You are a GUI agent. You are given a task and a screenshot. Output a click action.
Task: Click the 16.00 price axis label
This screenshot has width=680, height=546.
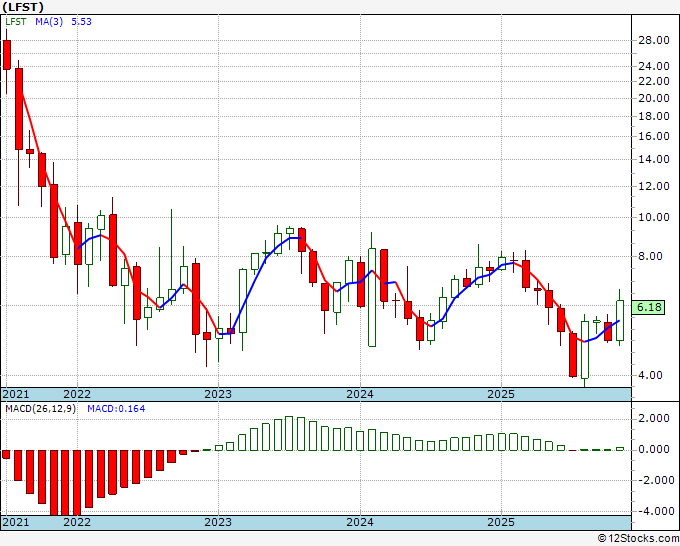pos(654,136)
